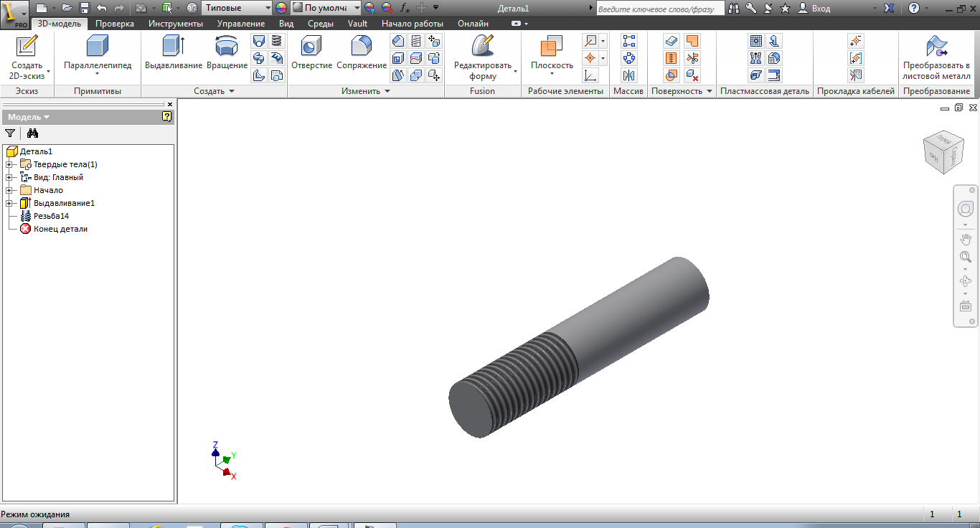Click the circular pattern icon in Массив
Image resolution: width=980 pixels, height=528 pixels.
pos(629,58)
